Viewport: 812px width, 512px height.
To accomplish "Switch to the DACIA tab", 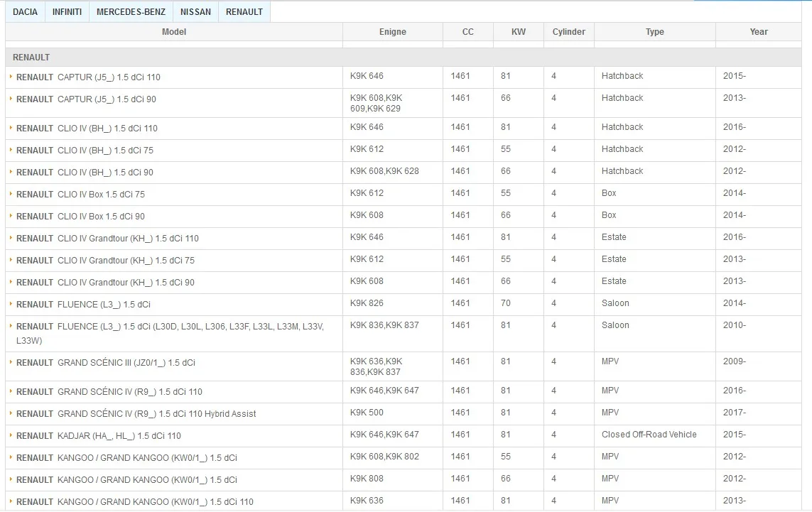I will pyautogui.click(x=25, y=12).
